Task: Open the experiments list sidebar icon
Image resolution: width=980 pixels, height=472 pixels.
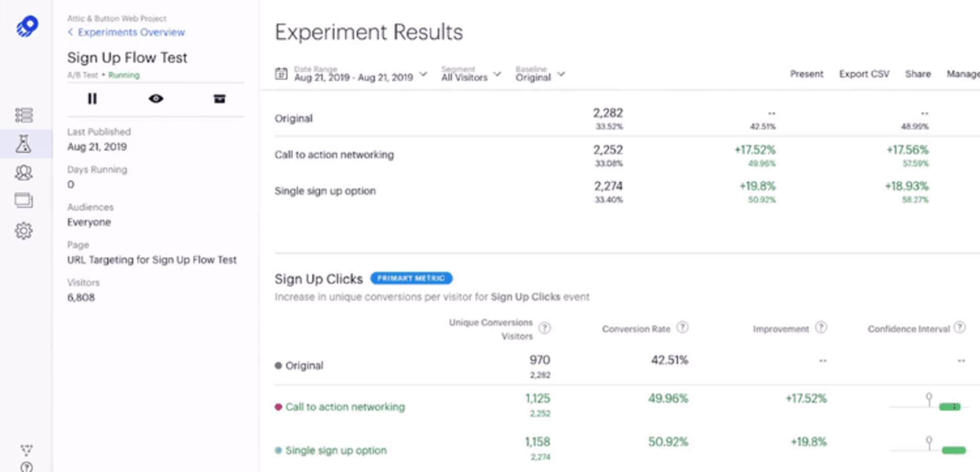Action: (x=24, y=115)
